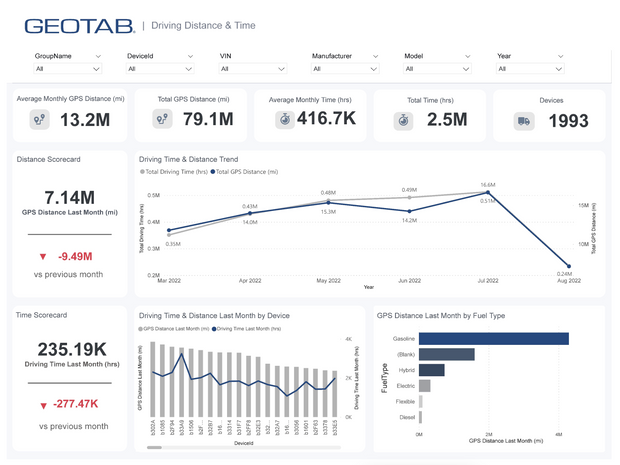Click the Average Monthly Time stopwatch icon
This screenshot has height=465, width=620.
click(x=284, y=120)
